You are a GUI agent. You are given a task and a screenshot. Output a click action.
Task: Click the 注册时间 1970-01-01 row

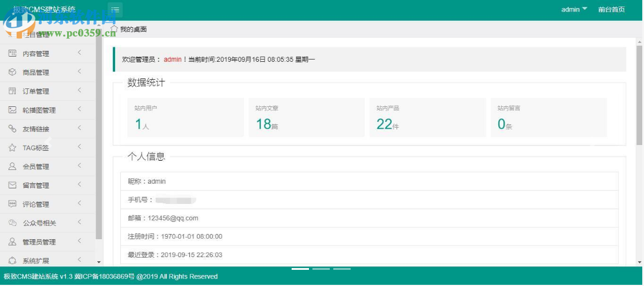(369, 236)
